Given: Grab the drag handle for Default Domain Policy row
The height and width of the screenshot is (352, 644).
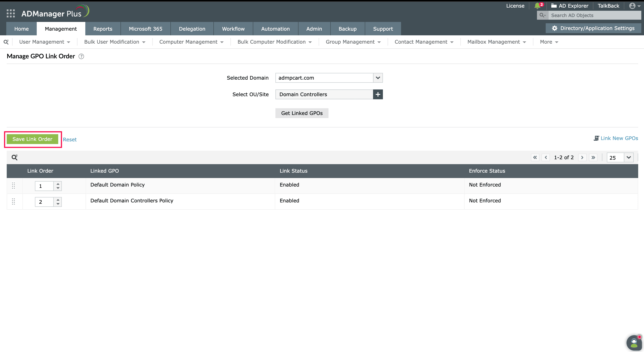Looking at the screenshot, I should [x=13, y=186].
